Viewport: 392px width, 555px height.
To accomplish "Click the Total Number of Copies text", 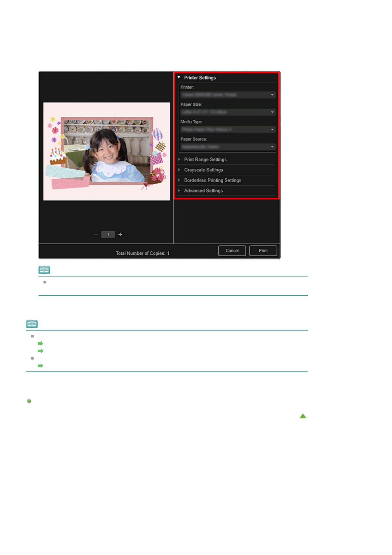I will click(143, 253).
